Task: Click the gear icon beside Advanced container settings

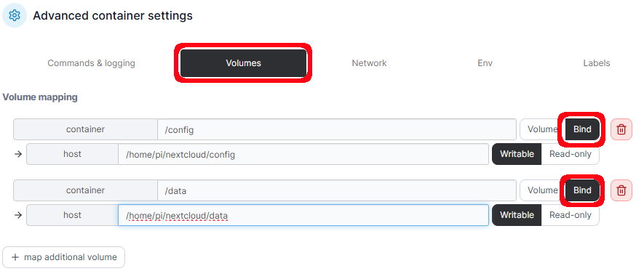Action: 15,15
